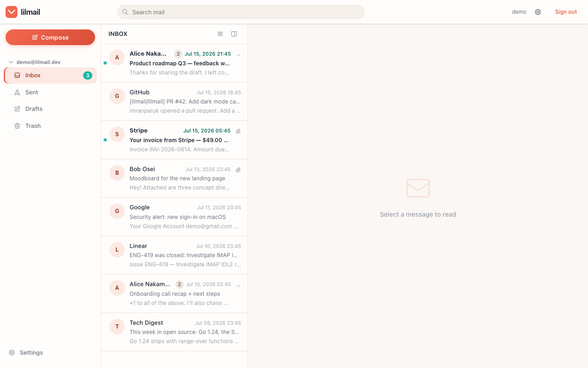The image size is (588, 368).
Task: Click the Sign out link
Action: click(x=566, y=12)
